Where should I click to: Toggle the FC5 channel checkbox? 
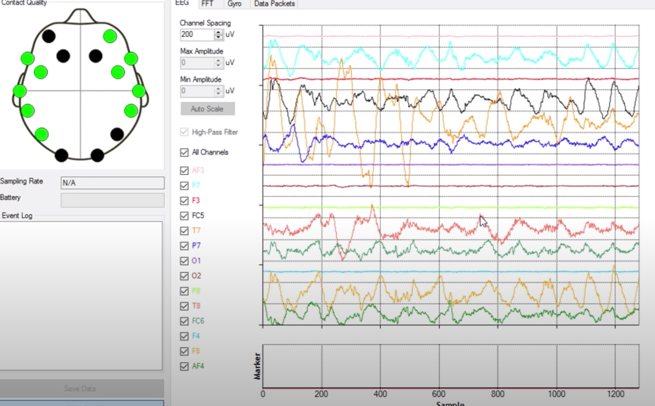(184, 215)
